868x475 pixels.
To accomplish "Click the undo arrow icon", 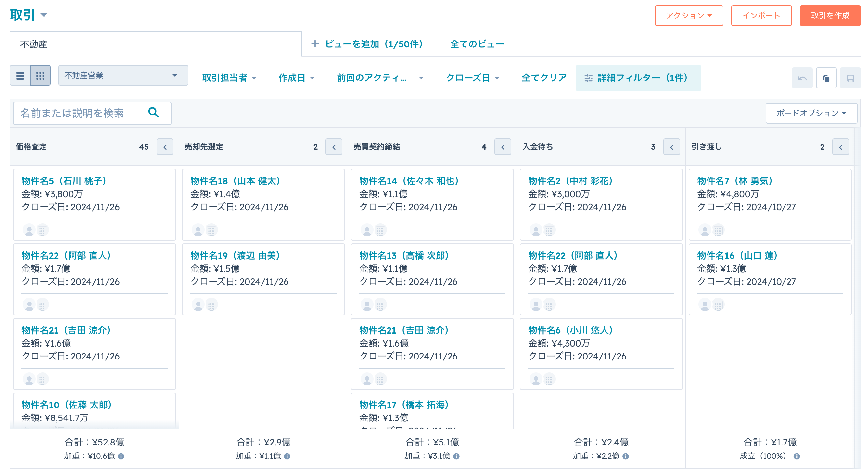I will click(x=802, y=78).
